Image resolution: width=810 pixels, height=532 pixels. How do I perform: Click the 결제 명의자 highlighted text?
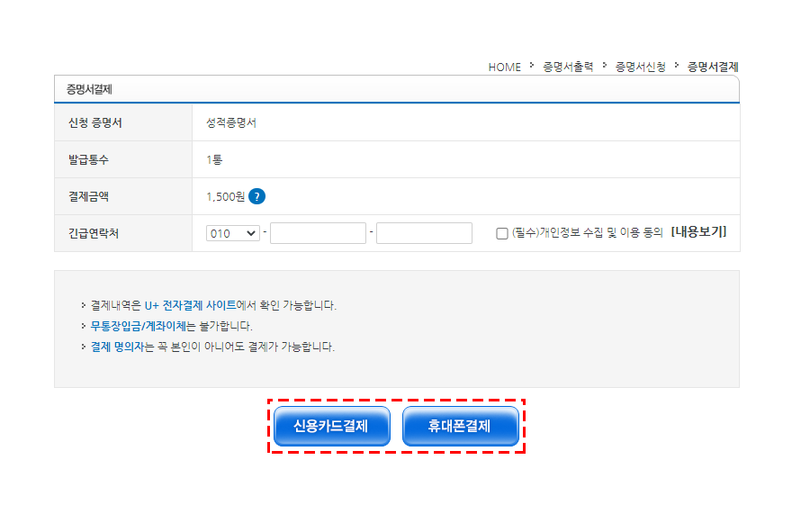tap(117, 347)
